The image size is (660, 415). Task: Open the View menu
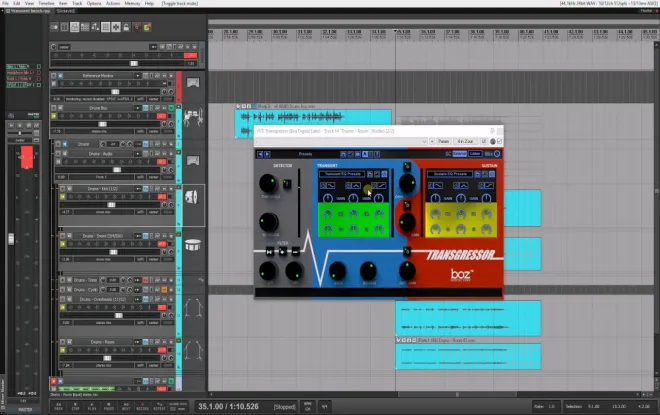29,3
